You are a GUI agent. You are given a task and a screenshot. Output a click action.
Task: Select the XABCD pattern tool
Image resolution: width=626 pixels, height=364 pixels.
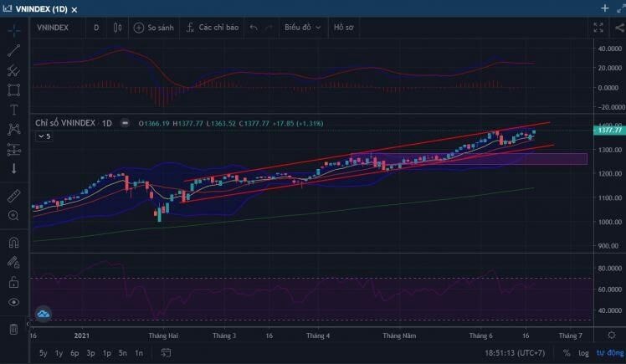14,130
